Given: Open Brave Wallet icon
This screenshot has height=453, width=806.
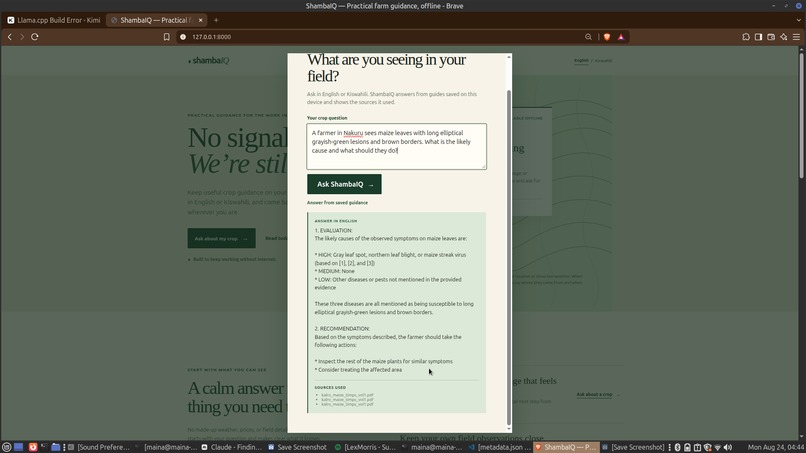Looking at the screenshot, I should pos(771,37).
